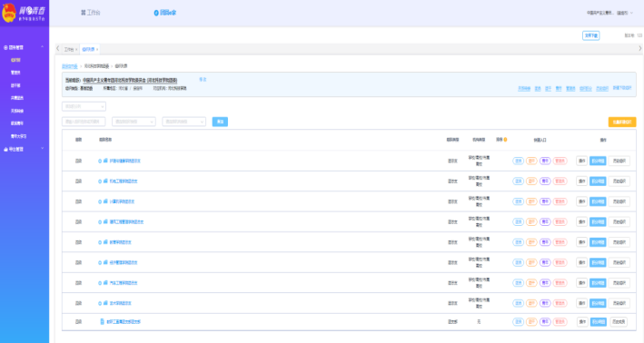Collapse the first sidebar menu group
The image size is (644, 343).
[43, 47]
